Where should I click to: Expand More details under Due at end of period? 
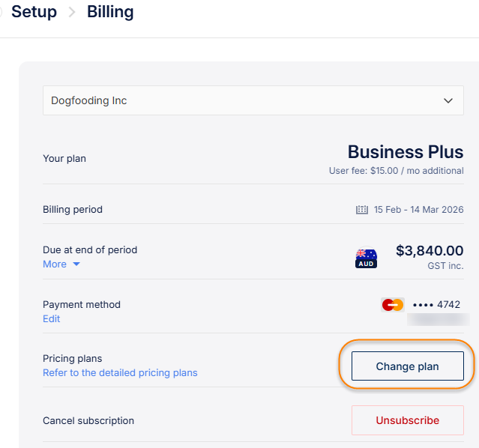pyautogui.click(x=55, y=264)
